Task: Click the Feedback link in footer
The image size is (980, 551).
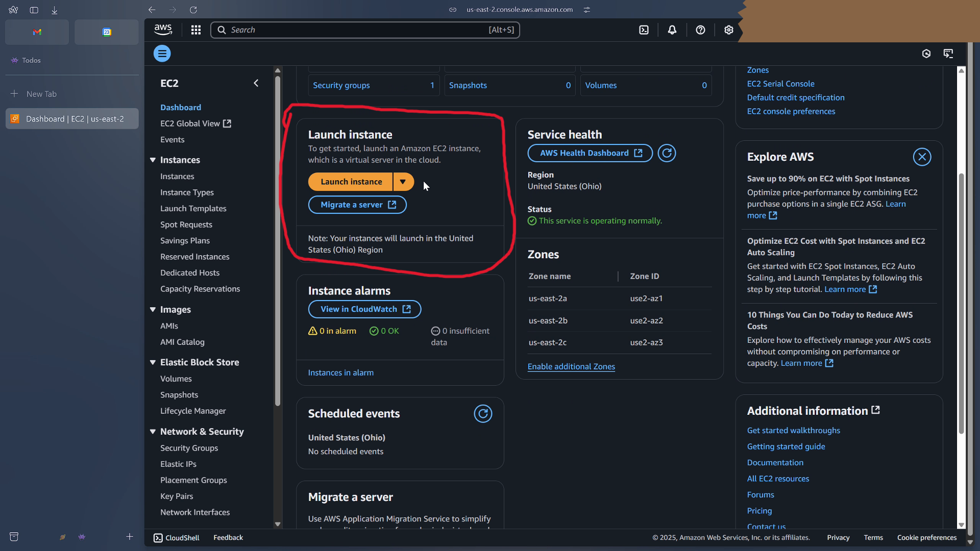Action: click(228, 538)
